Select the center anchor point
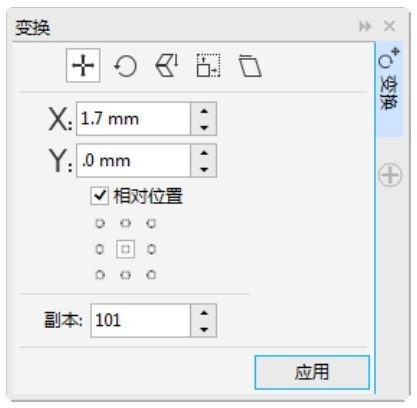Image resolution: width=417 pixels, height=408 pixels. pyautogui.click(x=125, y=249)
